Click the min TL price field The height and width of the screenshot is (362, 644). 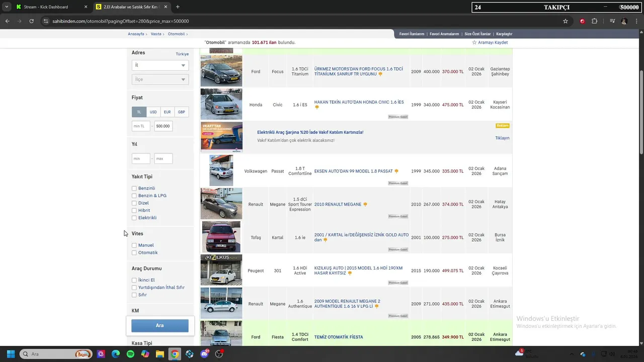click(141, 126)
